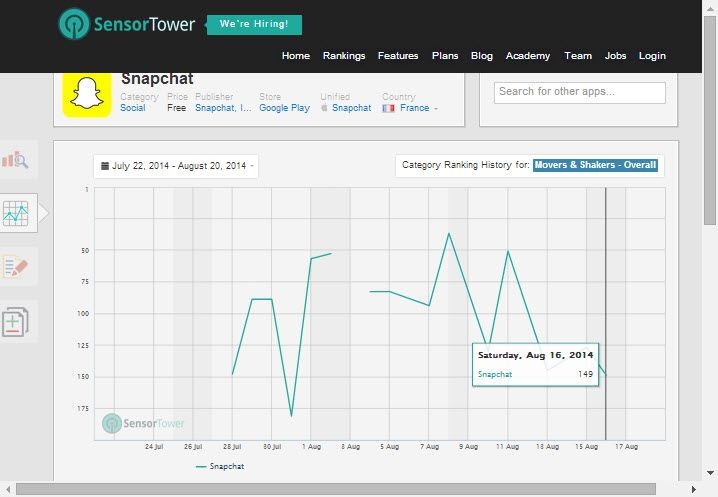Click the Apple icon beside Unified
Image resolution: width=718 pixels, height=497 pixels.
pos(324,108)
